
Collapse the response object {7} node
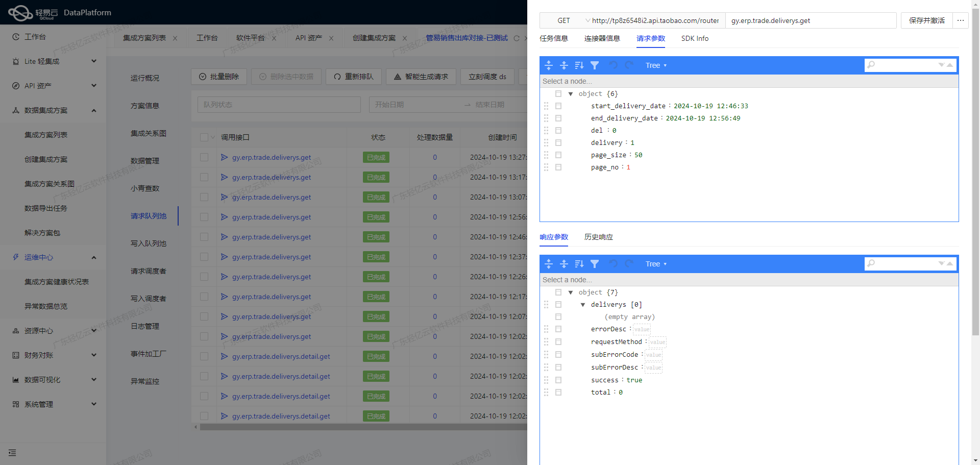571,292
